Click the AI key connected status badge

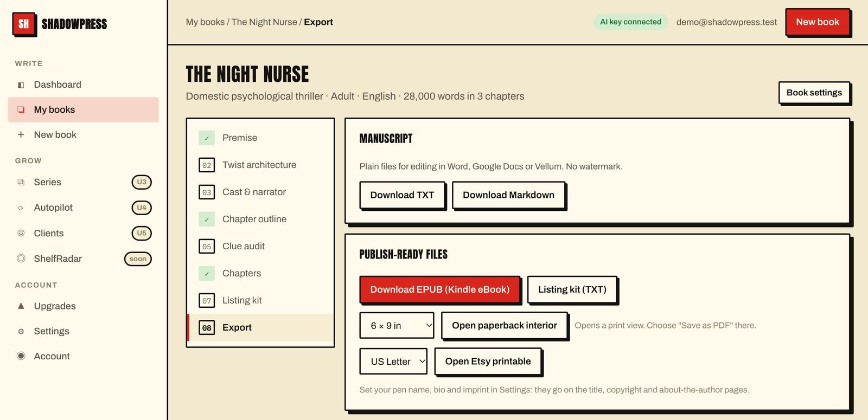(x=630, y=22)
